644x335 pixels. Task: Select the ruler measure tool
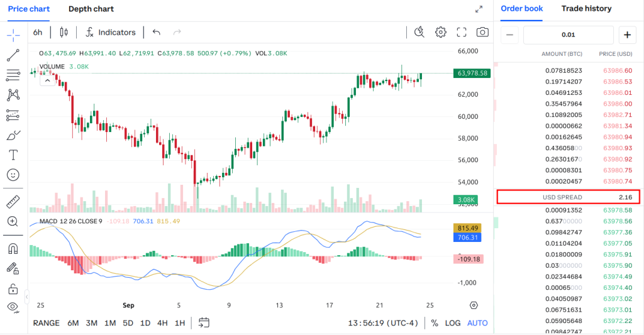[x=13, y=202]
